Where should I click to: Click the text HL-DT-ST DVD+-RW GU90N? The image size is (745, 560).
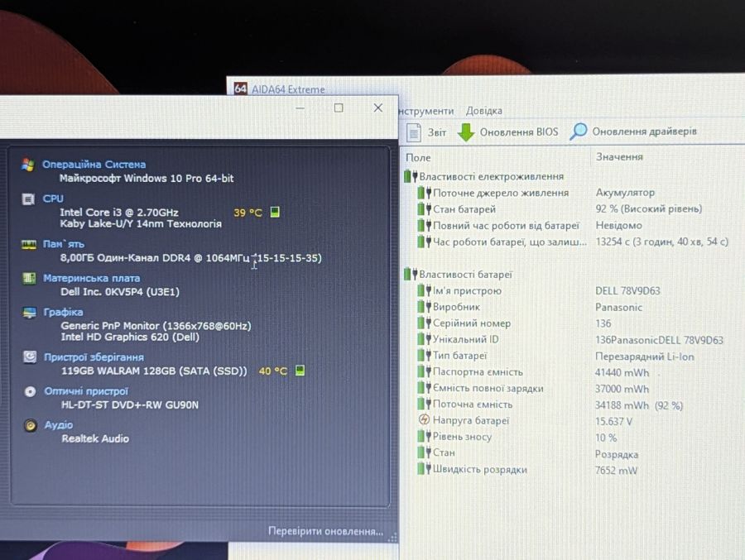pyautogui.click(x=130, y=405)
